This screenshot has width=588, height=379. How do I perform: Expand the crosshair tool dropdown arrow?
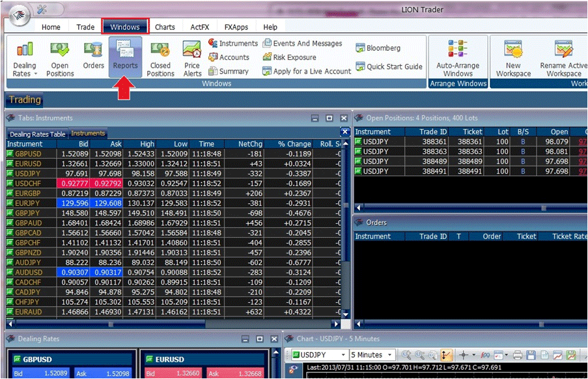coord(473,355)
